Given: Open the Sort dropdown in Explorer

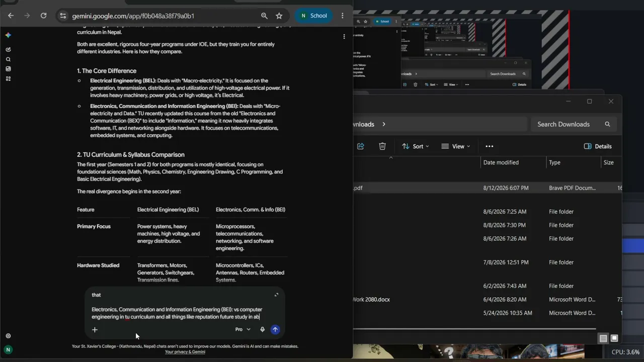Looking at the screenshot, I should (416, 146).
